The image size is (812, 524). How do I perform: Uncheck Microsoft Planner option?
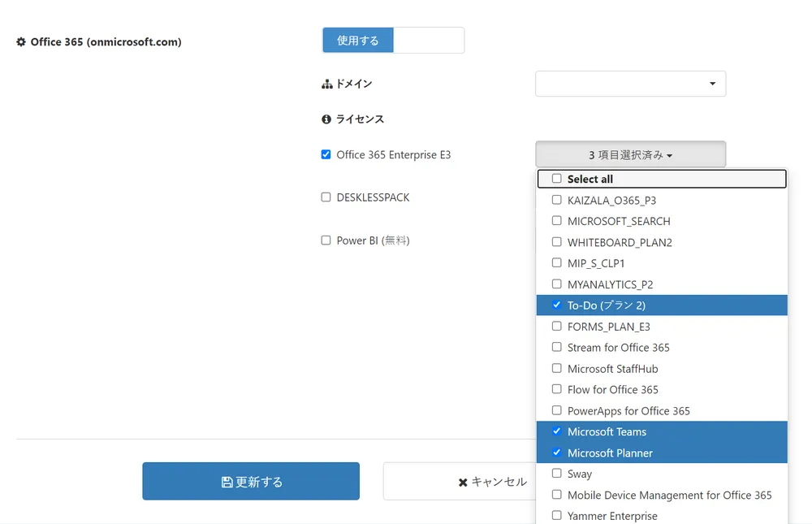557,453
